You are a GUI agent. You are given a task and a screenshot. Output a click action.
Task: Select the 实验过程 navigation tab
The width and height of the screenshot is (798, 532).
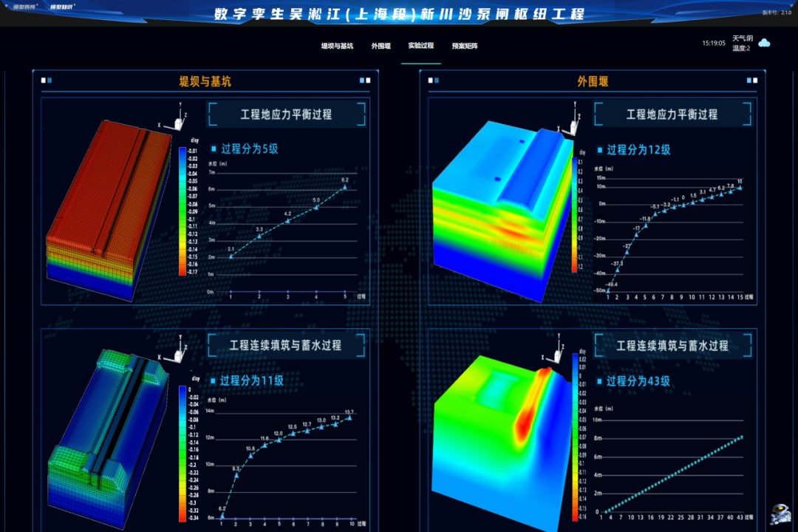421,46
